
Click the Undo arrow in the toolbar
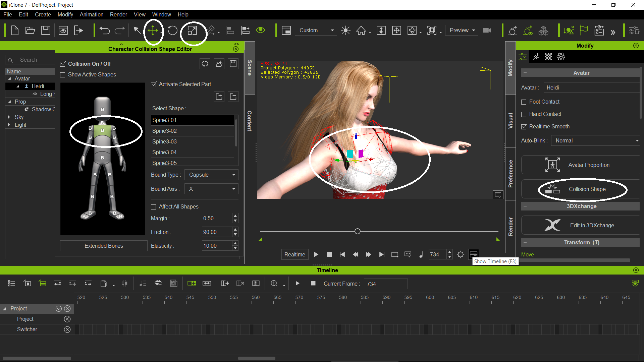click(x=105, y=31)
